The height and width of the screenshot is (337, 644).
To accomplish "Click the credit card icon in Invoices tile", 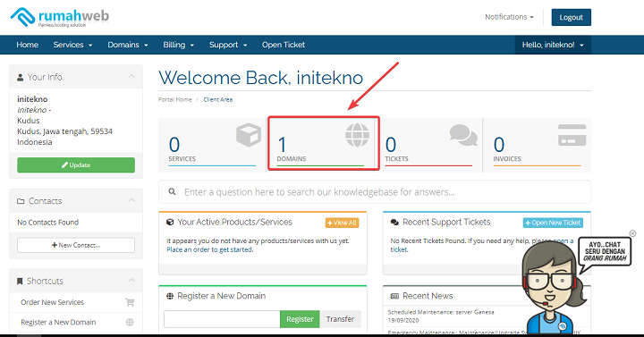I will tap(572, 135).
